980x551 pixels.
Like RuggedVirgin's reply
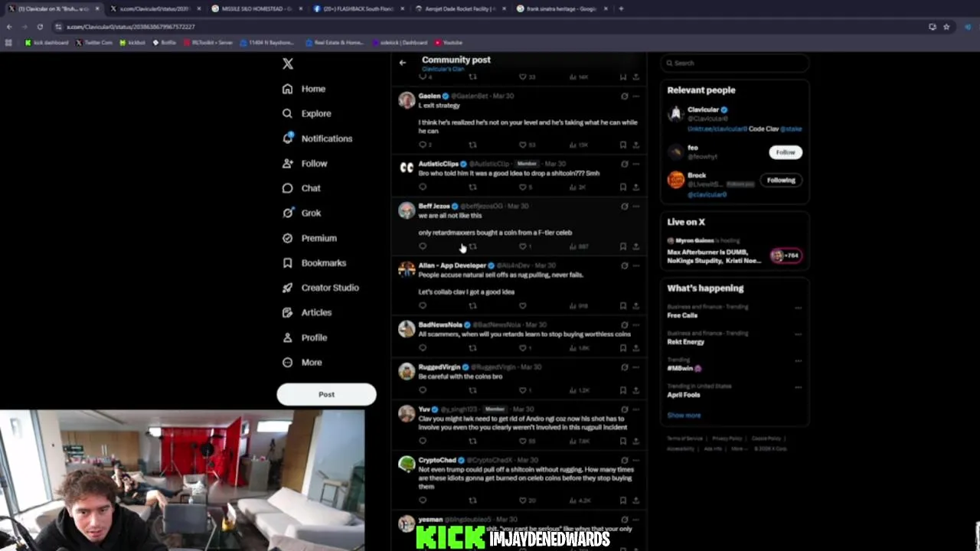point(523,390)
